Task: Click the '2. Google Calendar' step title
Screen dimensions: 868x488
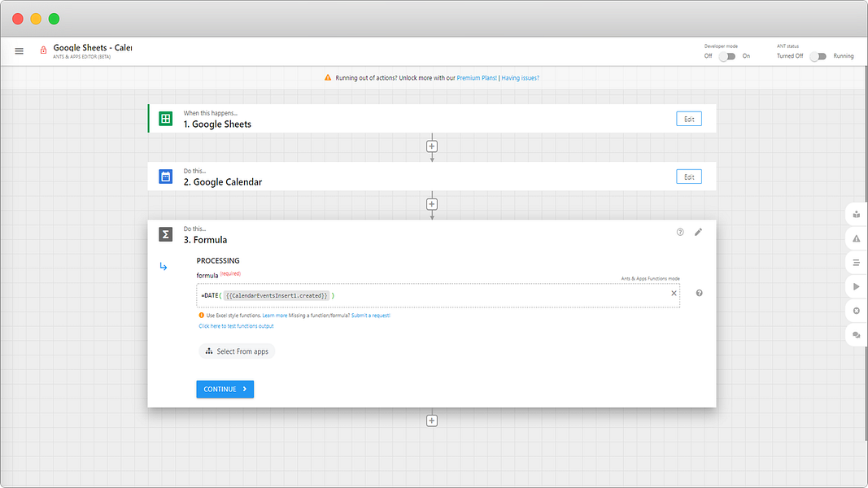Action: (x=223, y=182)
